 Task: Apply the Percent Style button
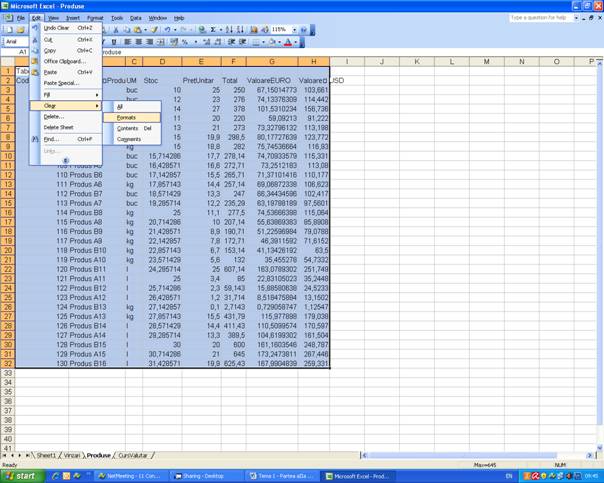185,42
